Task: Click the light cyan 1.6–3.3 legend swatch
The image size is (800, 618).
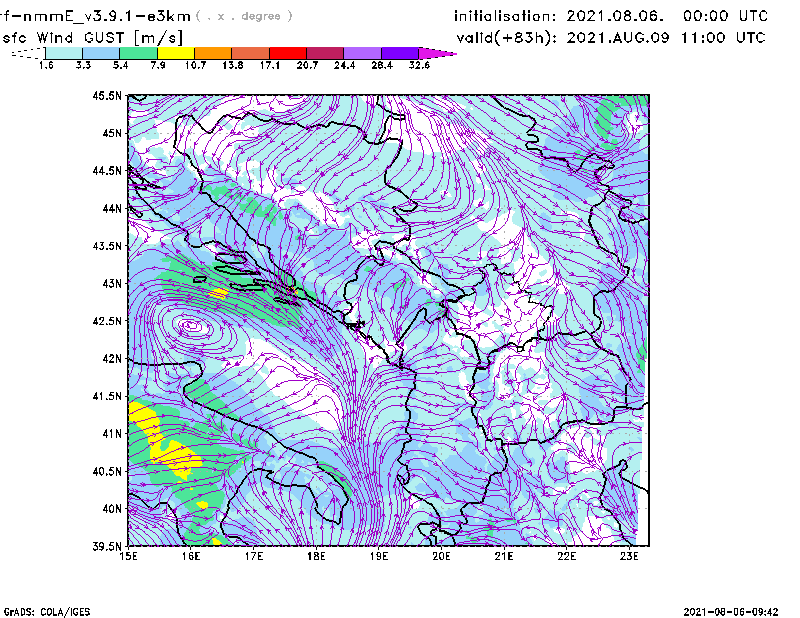Action: pyautogui.click(x=64, y=53)
